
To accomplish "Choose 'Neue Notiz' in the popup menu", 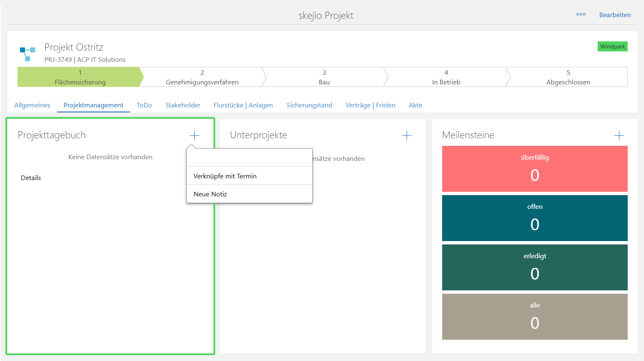I will [x=210, y=194].
